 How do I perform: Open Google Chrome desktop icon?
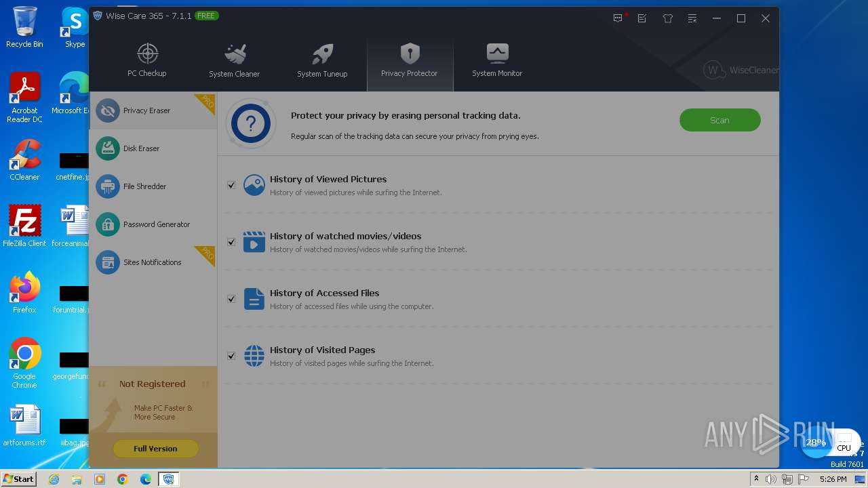coord(24,363)
